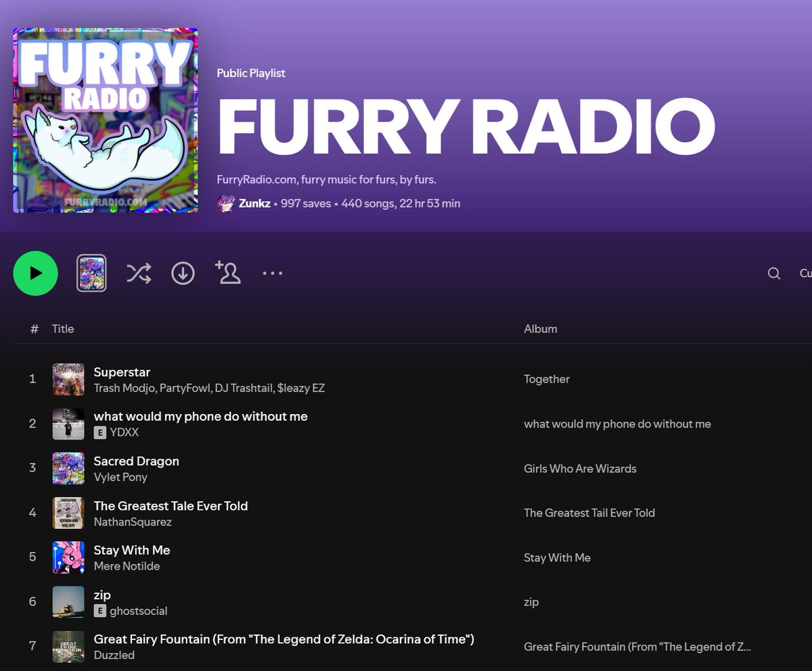The width and height of the screenshot is (812, 671).
Task: Sort tracks by Title column
Action: [63, 329]
